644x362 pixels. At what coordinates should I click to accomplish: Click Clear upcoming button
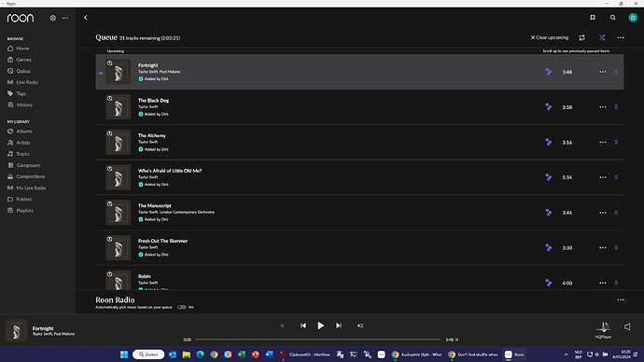coord(550,37)
